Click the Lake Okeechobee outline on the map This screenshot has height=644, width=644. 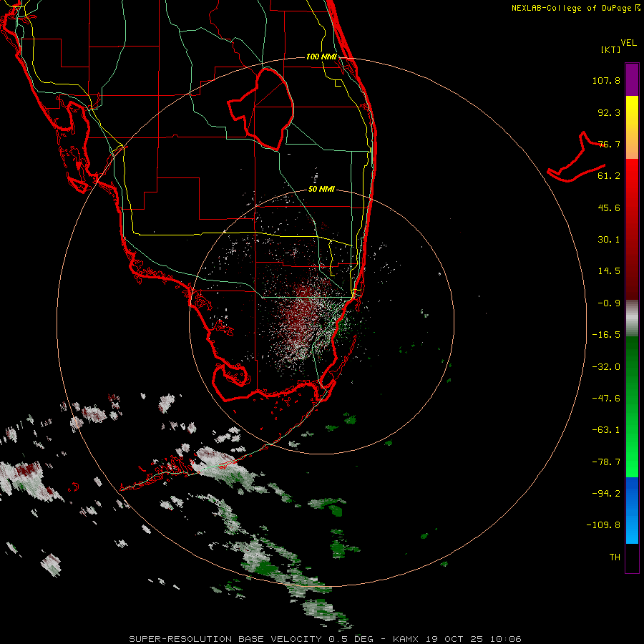(x=261, y=109)
